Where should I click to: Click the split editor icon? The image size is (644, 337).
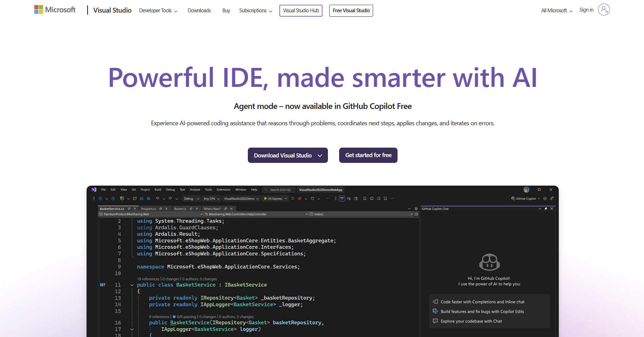(x=416, y=214)
